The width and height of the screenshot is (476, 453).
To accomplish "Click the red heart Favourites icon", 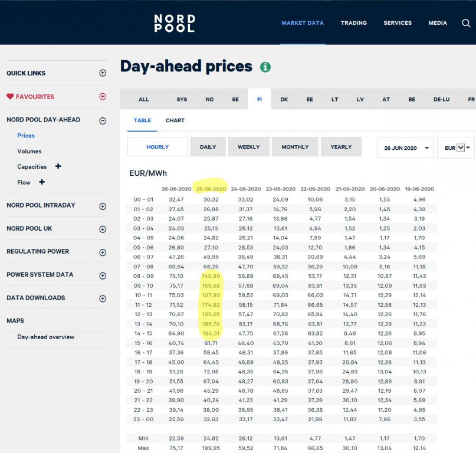I will coord(10,97).
